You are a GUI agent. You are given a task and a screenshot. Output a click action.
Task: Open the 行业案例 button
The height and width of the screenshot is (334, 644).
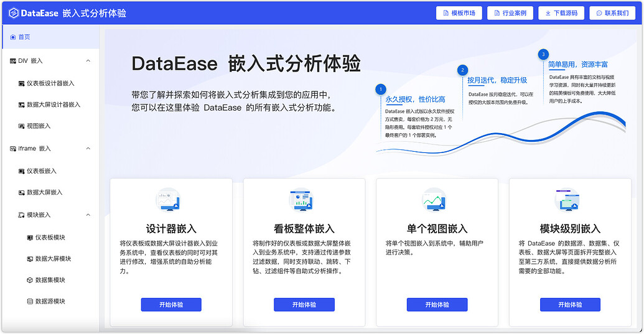[510, 13]
